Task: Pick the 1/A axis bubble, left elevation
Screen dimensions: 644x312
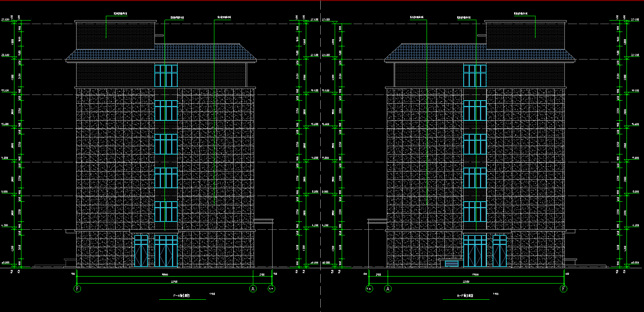Action: click(271, 288)
